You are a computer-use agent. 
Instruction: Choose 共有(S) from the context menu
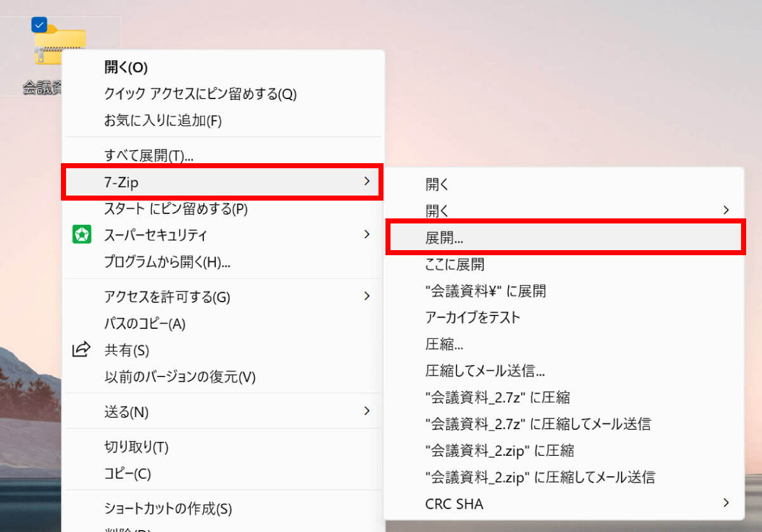coord(224,350)
